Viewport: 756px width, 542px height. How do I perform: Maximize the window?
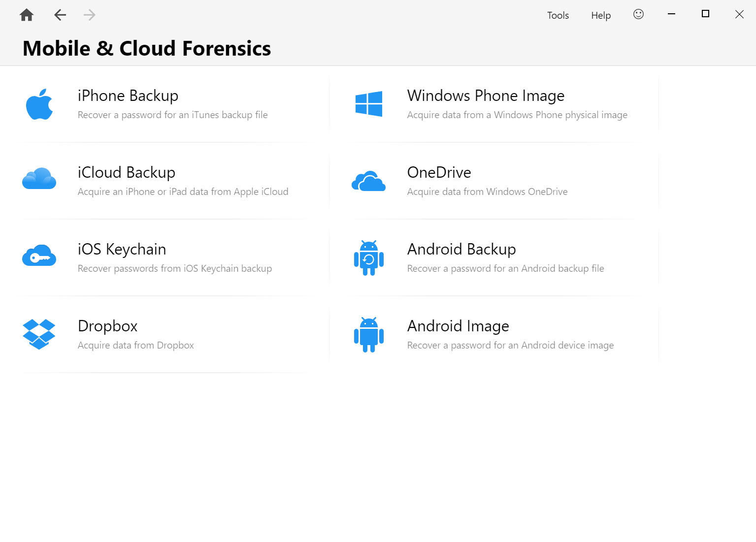pos(705,14)
